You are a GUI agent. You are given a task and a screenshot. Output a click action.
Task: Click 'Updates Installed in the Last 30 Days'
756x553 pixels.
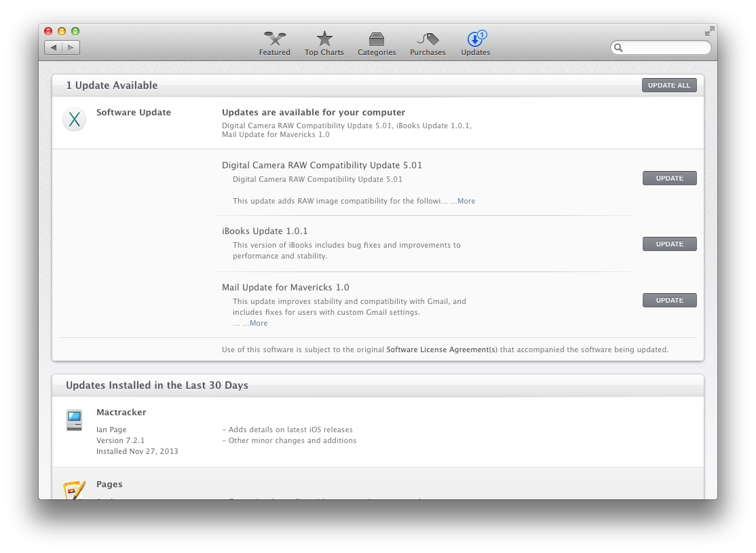point(157,385)
